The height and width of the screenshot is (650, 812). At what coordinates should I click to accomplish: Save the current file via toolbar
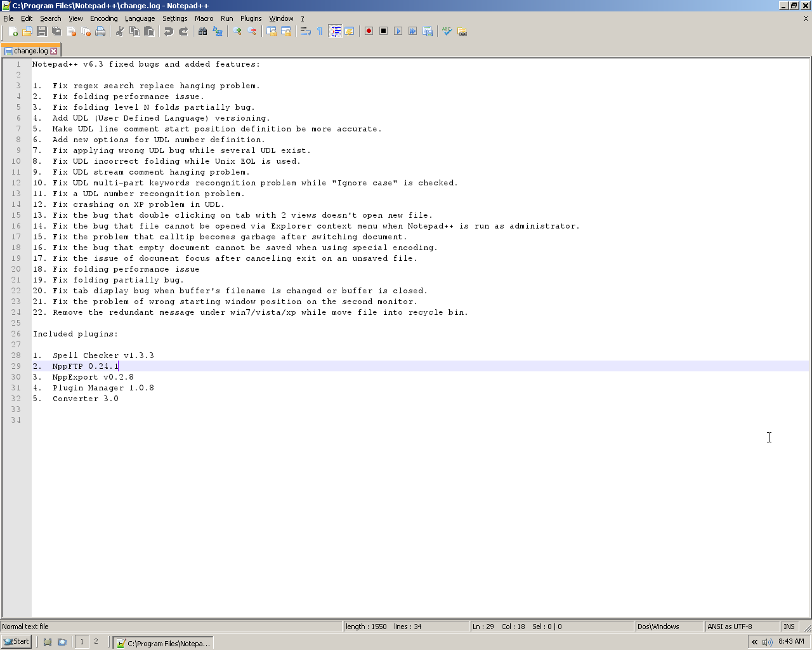tap(42, 31)
